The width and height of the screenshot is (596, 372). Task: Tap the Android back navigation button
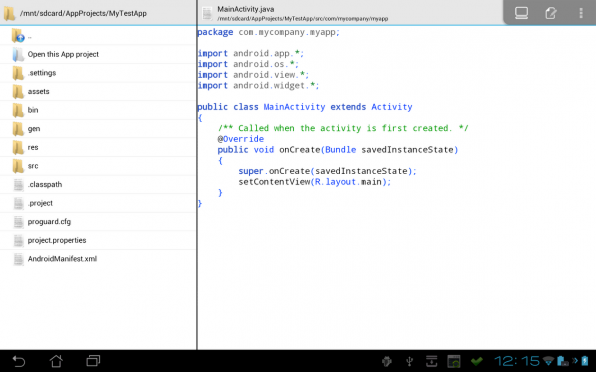coord(19,361)
